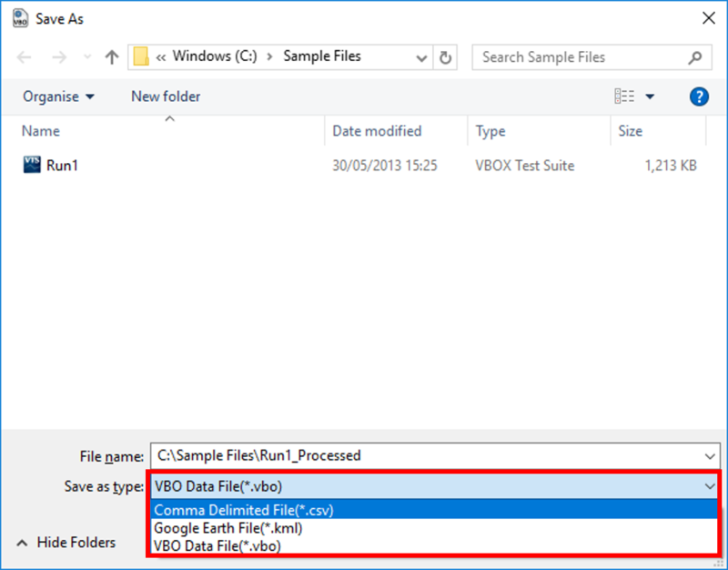
Task: Open the view options dropdown arrow
Action: click(x=650, y=97)
